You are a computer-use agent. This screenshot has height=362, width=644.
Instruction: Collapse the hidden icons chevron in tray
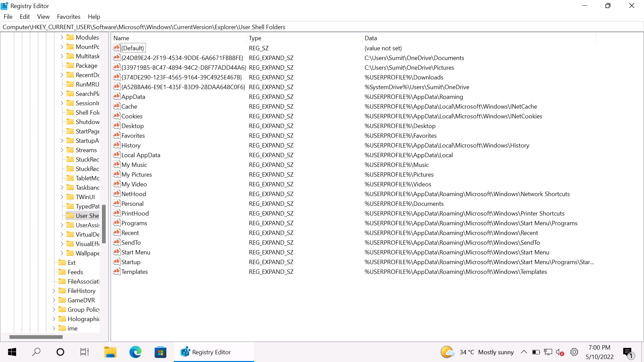pyautogui.click(x=524, y=352)
